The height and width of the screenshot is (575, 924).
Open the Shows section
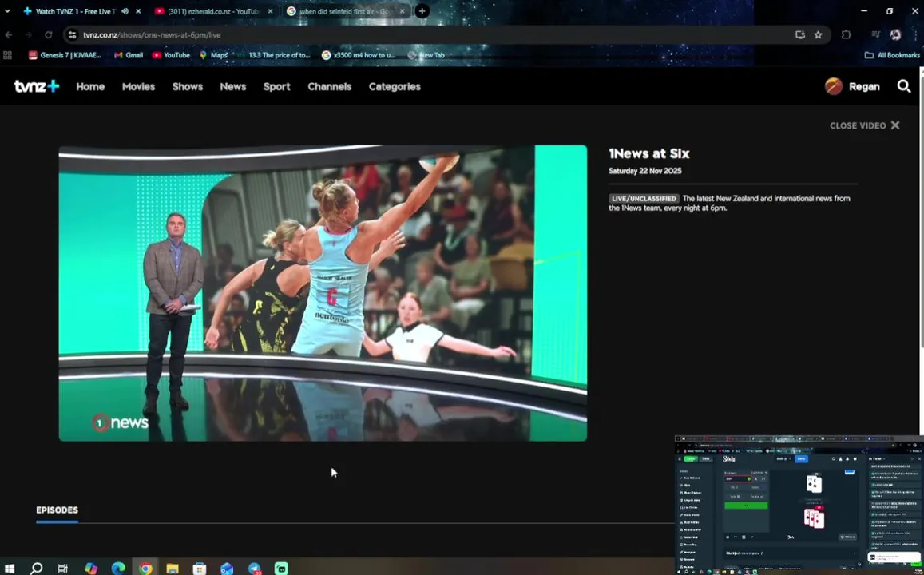pos(188,86)
